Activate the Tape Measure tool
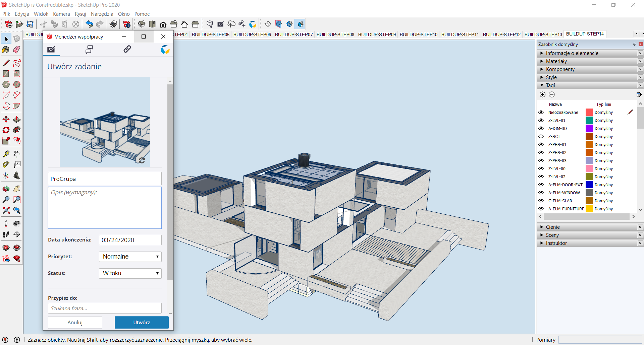Screen dimensions: 644x345 [x=6, y=154]
